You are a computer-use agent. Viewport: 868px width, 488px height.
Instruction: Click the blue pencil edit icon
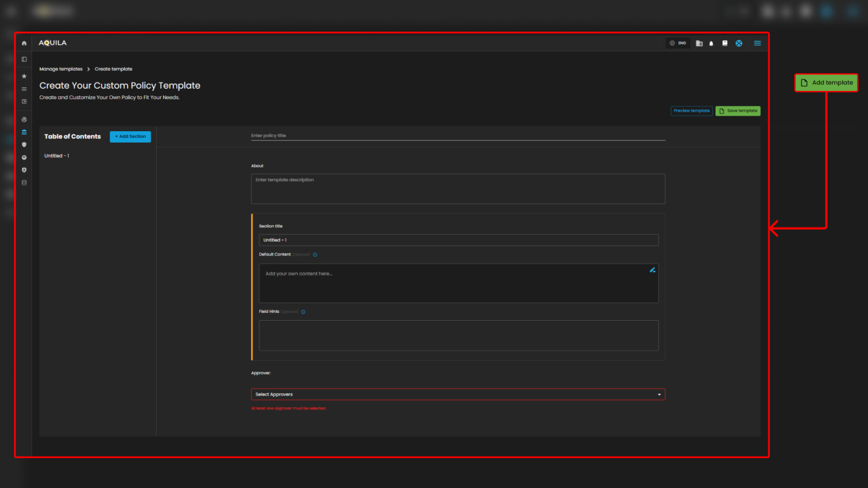(653, 270)
